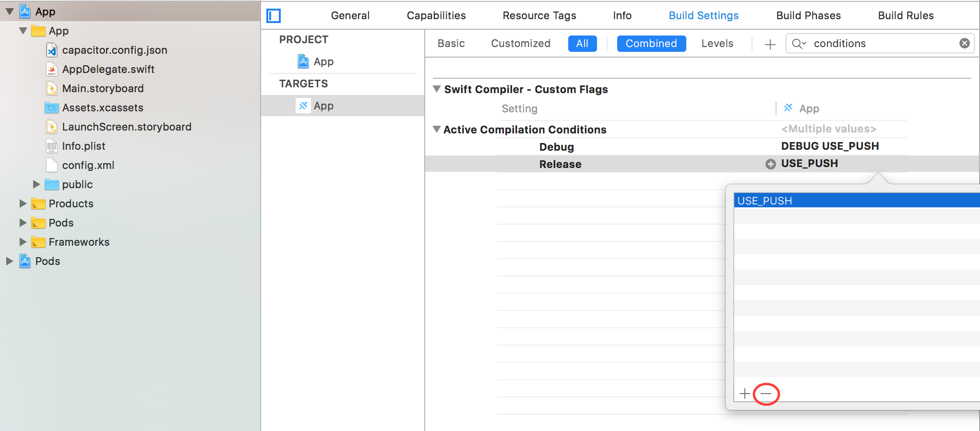Click the plus button in conditions popup
Viewport: 980px width, 431px height.
click(x=744, y=394)
